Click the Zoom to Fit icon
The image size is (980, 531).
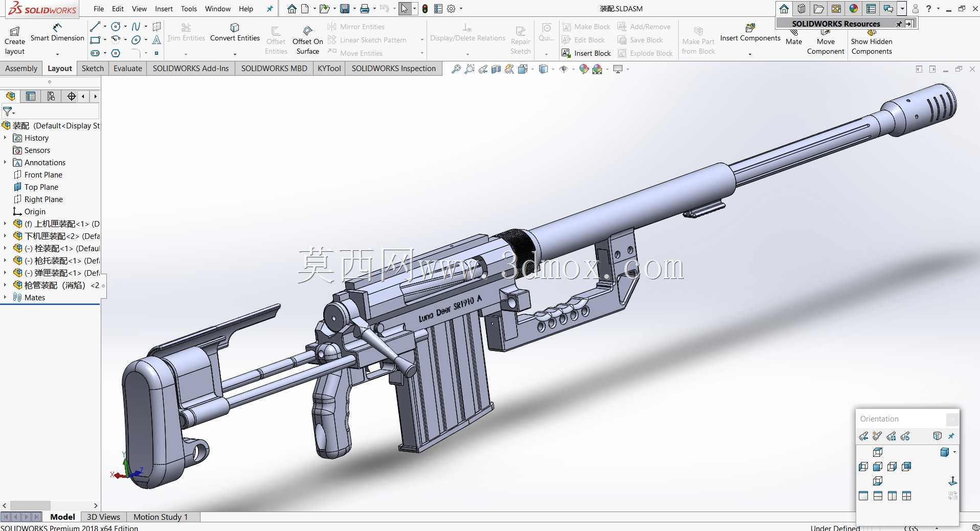(456, 69)
